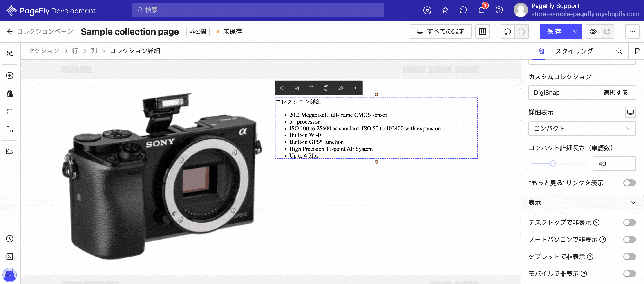Toggle モバイルで非表示 switch

click(629, 273)
